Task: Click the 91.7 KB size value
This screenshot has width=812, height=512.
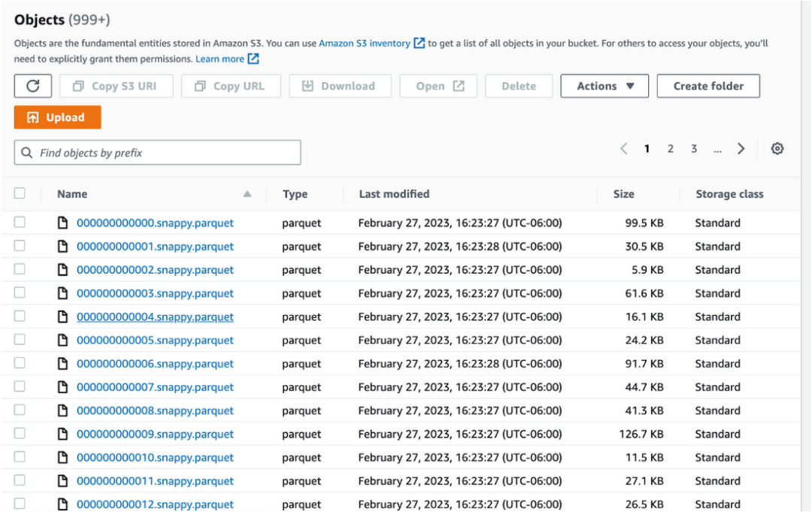Action: click(644, 364)
